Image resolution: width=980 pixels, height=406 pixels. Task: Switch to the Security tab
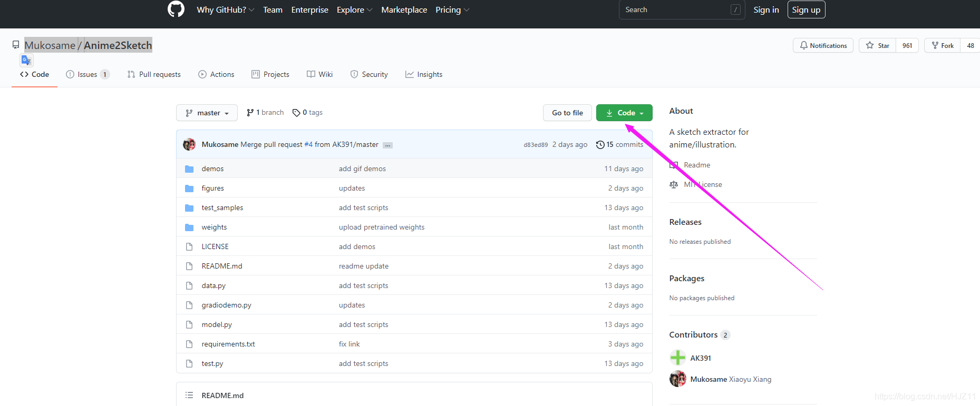tap(369, 74)
